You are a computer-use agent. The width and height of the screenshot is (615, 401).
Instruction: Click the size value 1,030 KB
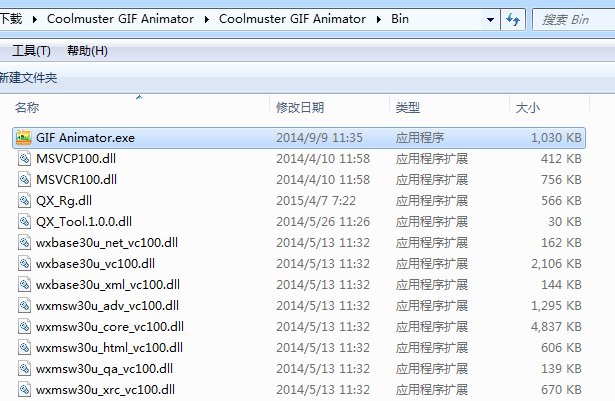coord(556,138)
